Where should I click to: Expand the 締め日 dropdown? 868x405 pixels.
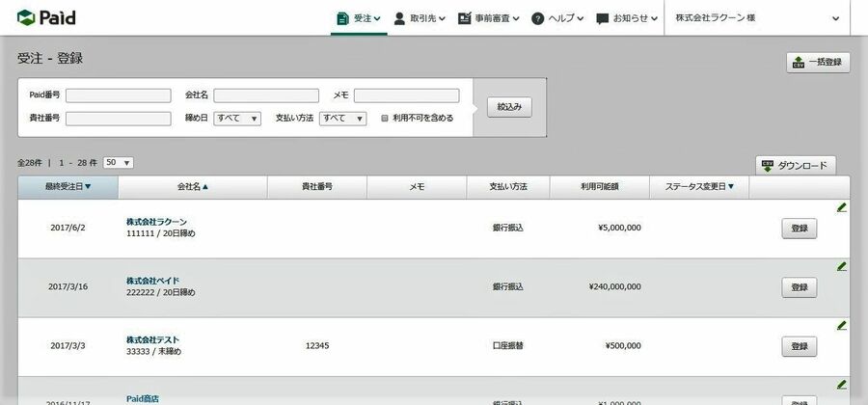click(x=237, y=119)
